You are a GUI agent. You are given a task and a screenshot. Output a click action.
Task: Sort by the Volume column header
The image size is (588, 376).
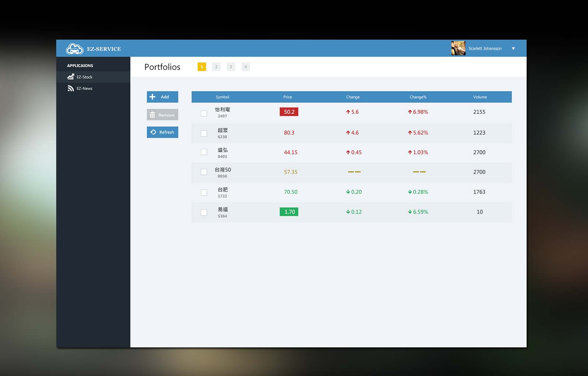tap(480, 97)
